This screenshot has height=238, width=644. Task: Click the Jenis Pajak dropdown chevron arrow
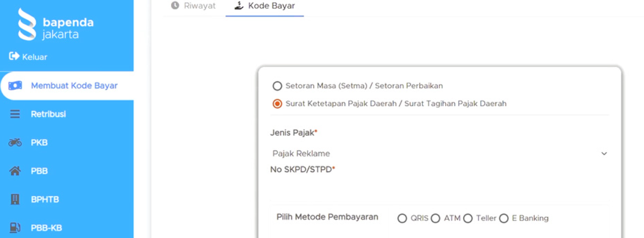604,154
